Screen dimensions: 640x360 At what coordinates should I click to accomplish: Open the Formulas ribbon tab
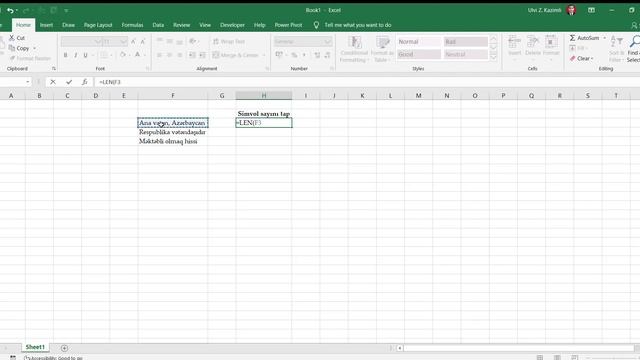(x=132, y=25)
